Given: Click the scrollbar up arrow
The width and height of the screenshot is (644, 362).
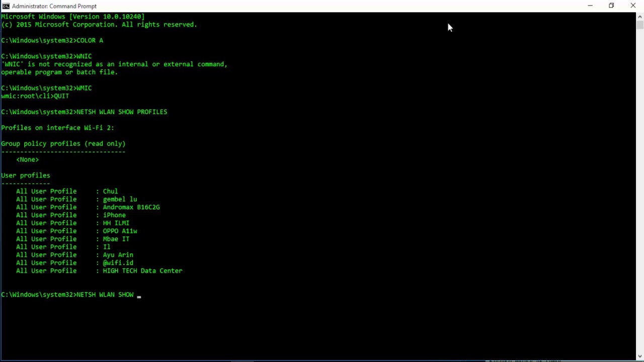Looking at the screenshot, I should (639, 16).
